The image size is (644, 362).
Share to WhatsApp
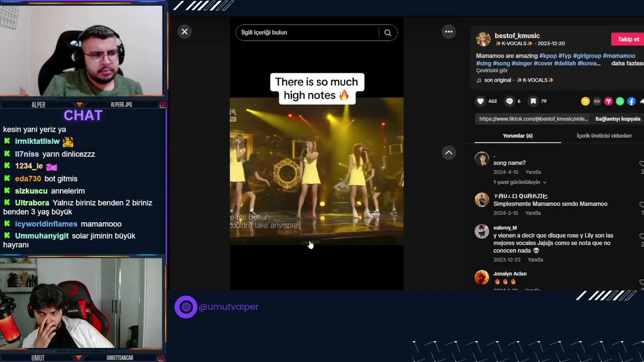(x=620, y=102)
